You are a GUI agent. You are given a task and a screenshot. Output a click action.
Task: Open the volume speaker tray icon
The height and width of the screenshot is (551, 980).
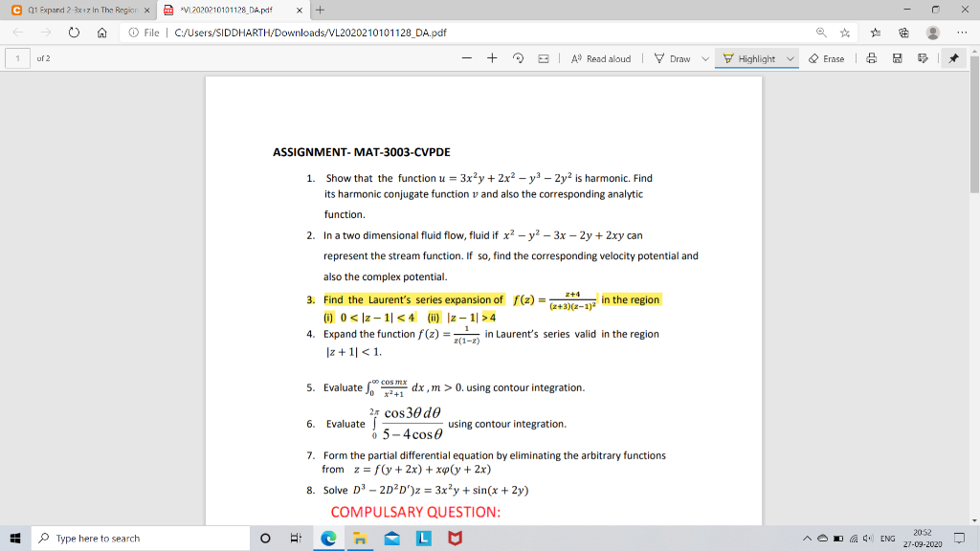(x=867, y=538)
